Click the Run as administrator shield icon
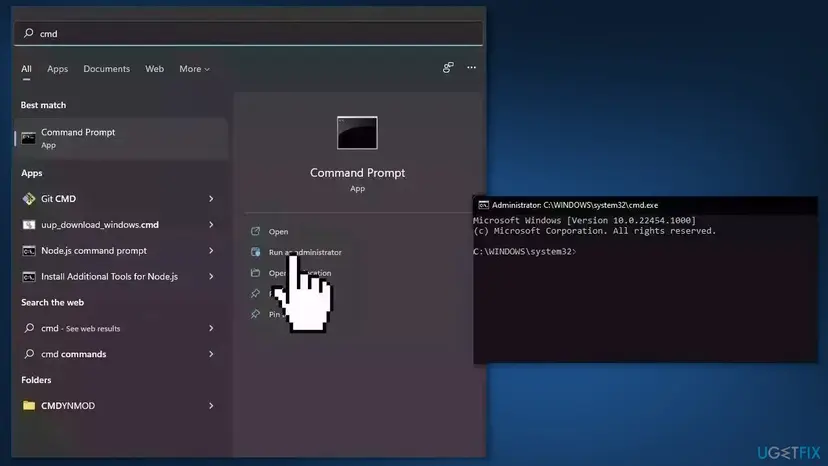The height and width of the screenshot is (466, 828). (x=256, y=252)
